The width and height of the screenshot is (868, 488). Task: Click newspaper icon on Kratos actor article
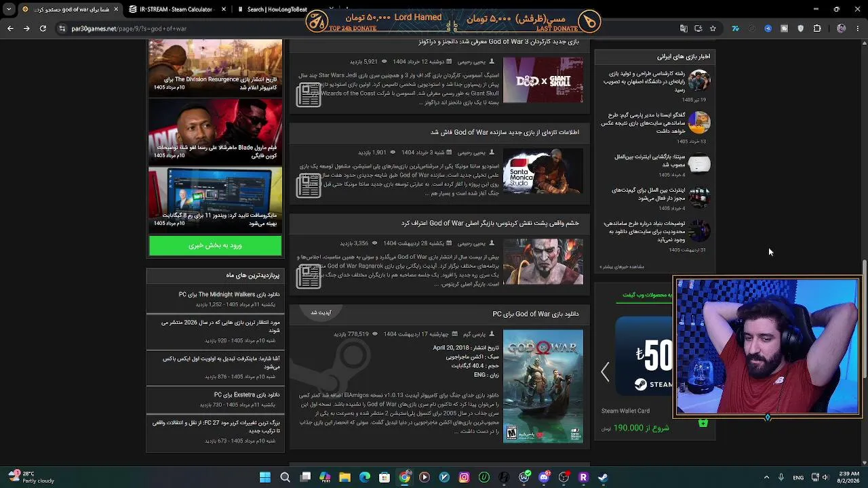[x=309, y=277]
